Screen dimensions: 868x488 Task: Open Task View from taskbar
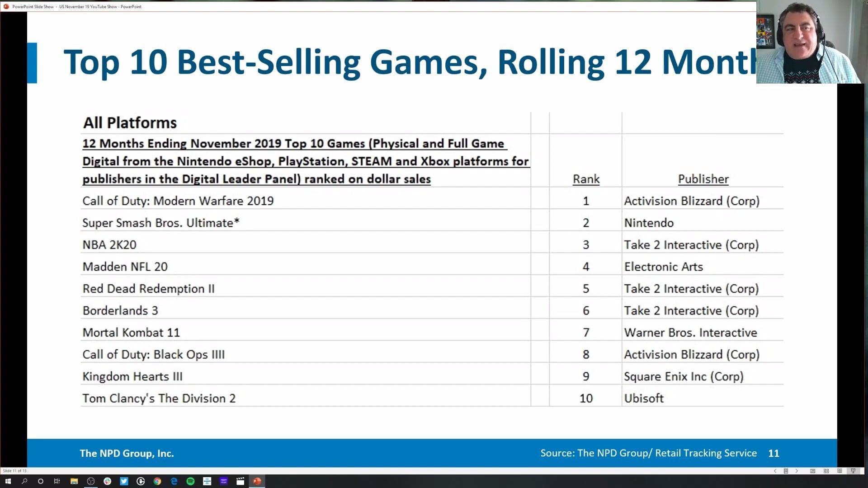[57, 481]
